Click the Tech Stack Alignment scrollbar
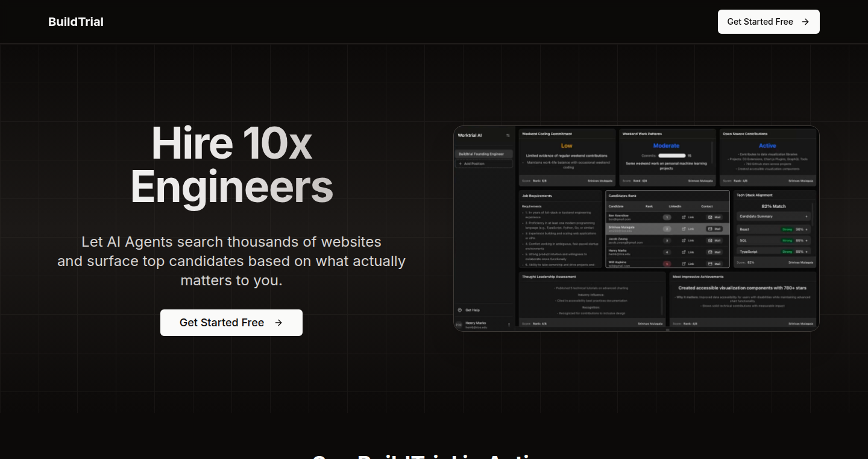The image size is (868, 459). (813, 214)
